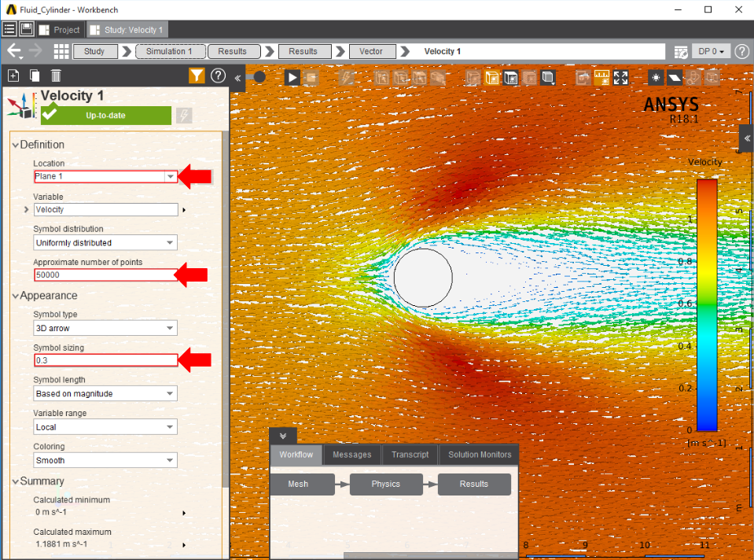The width and height of the screenshot is (754, 560).
Task: Click the animation slider knob
Action: (259, 77)
